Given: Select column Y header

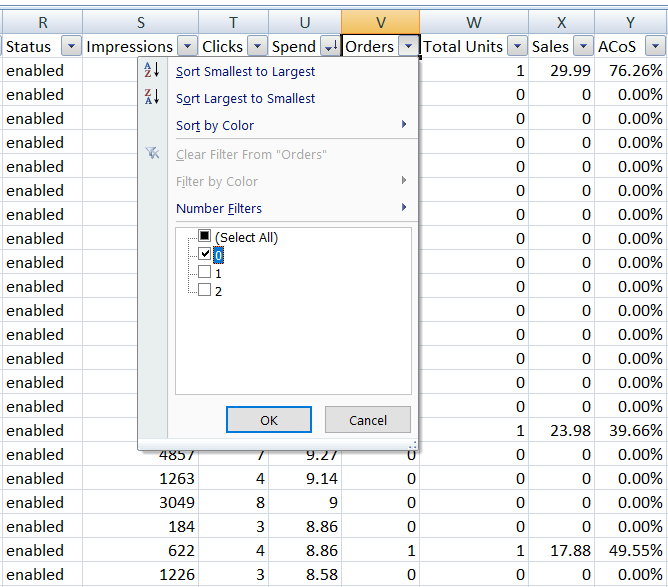Looking at the screenshot, I should 631,22.
